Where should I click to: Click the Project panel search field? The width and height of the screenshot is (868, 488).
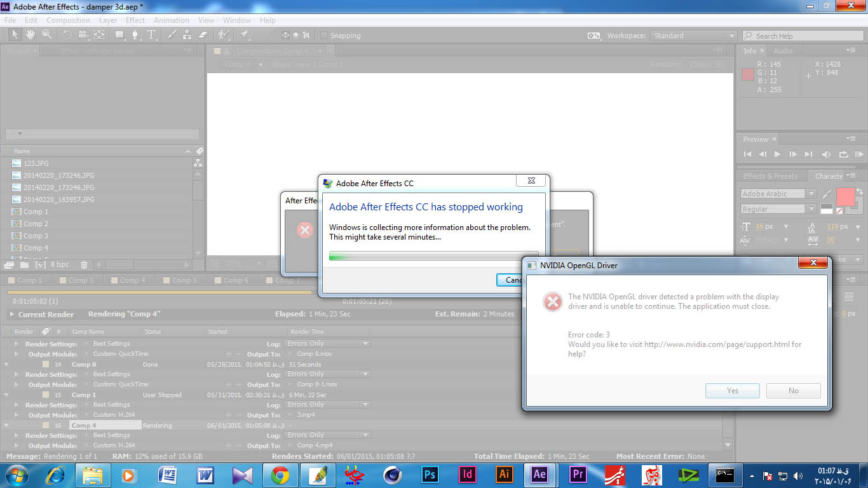click(102, 133)
